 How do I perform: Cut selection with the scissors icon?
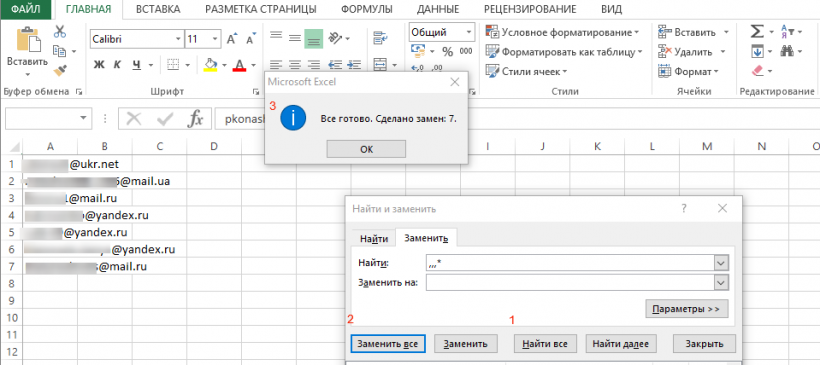click(60, 31)
